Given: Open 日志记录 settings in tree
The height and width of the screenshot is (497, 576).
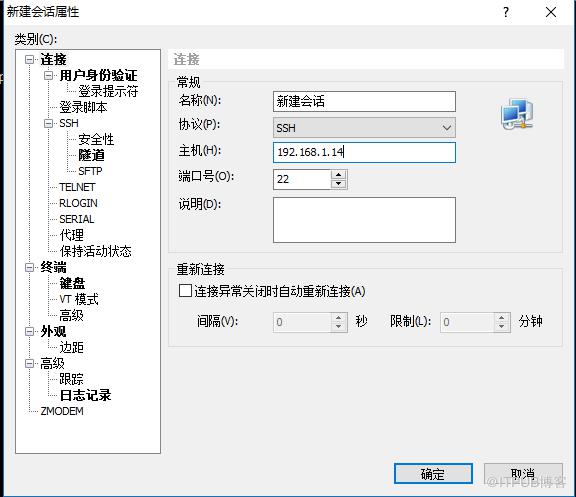Looking at the screenshot, I should [x=85, y=395].
